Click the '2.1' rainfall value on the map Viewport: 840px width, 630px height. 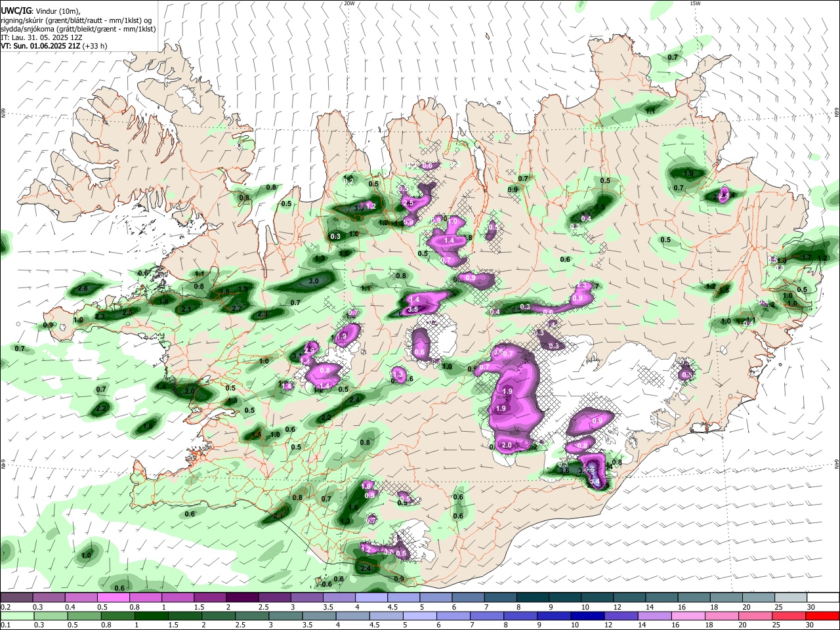click(186, 308)
